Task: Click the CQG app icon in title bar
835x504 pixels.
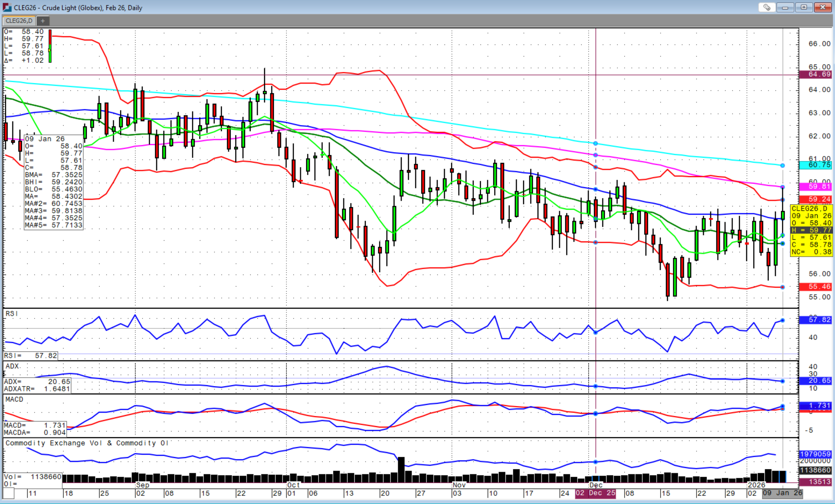Action: click(x=7, y=7)
